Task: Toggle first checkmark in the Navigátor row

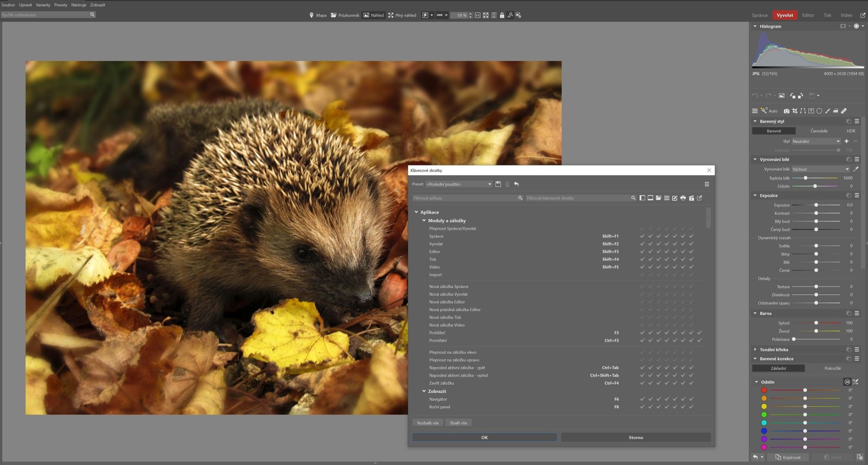Action: click(x=642, y=399)
